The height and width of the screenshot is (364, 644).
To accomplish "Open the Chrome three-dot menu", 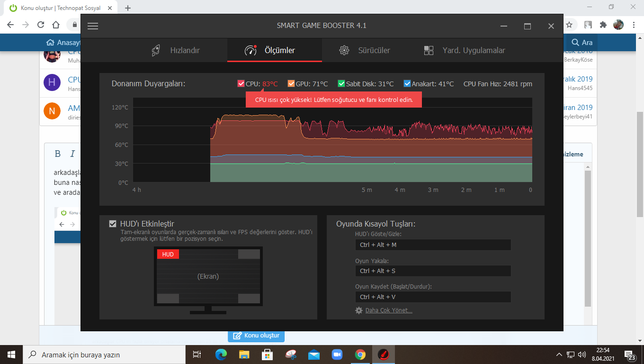I will [634, 25].
